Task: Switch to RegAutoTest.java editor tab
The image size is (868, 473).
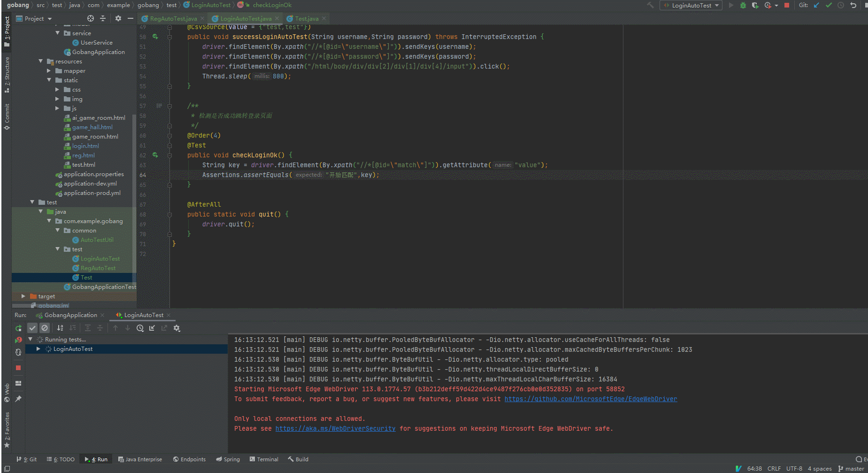Action: coord(173,19)
